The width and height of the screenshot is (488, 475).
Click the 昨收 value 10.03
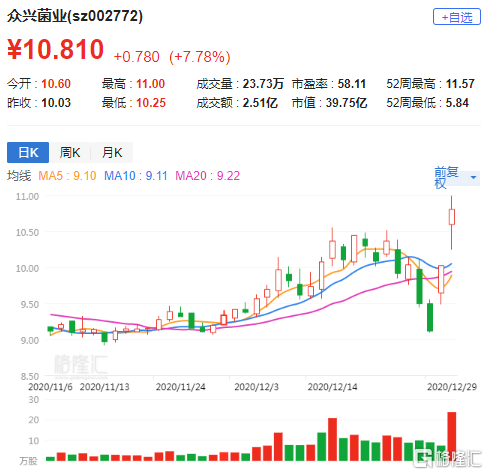(56, 103)
